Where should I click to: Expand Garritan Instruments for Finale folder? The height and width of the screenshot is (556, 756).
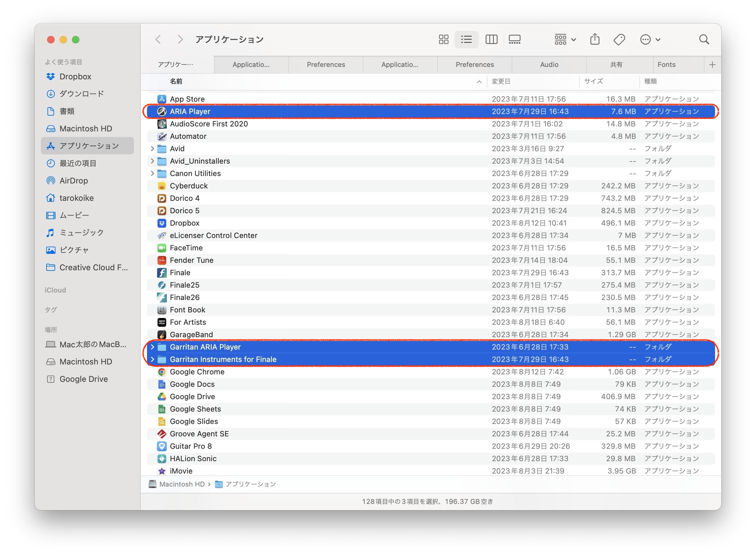coord(152,360)
